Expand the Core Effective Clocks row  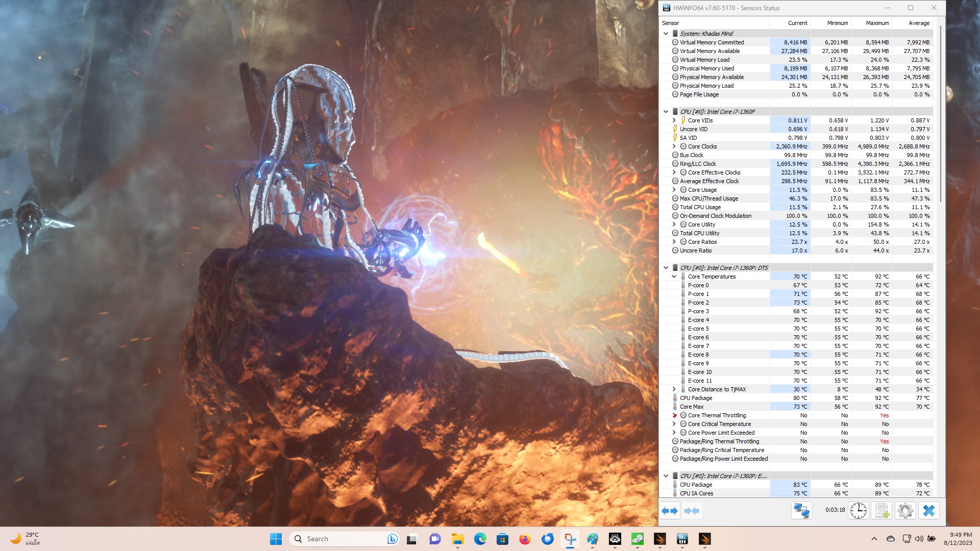[674, 172]
